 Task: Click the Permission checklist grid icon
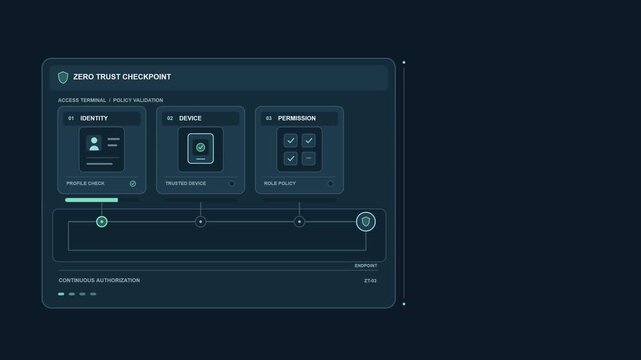[299, 149]
